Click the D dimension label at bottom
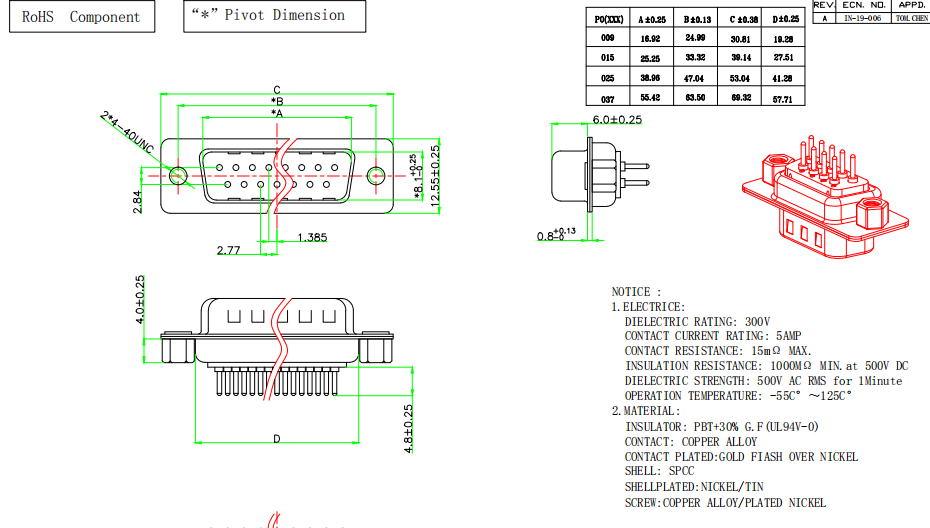930x528 pixels. tap(276, 439)
